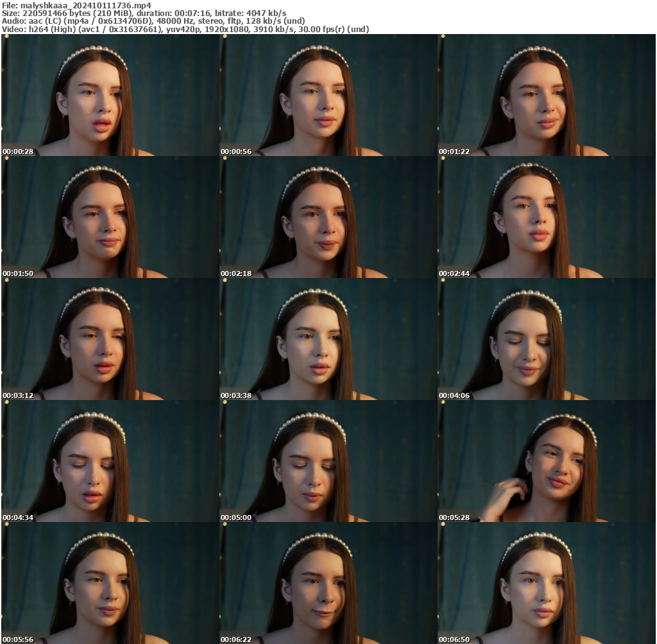Screen dimensions: 657x644
Task: Open the frame captured at 00:01:50
Action: point(110,217)
